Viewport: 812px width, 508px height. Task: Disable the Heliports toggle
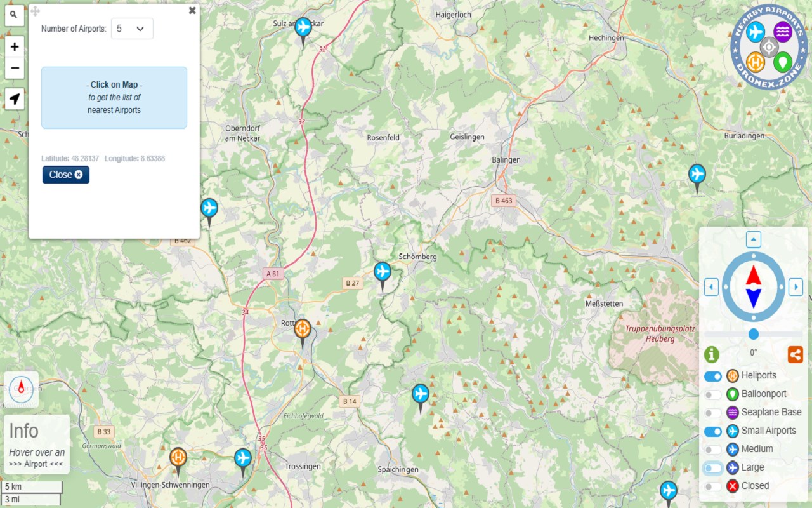tap(713, 376)
